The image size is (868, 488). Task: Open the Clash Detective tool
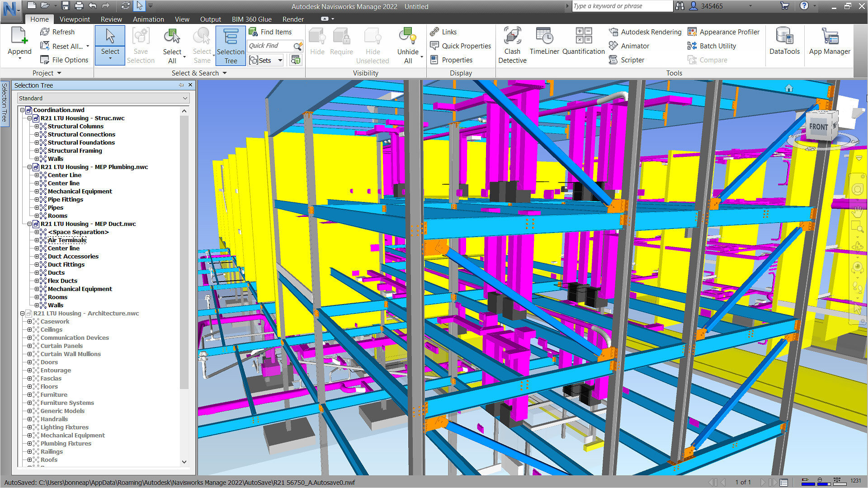[x=512, y=44]
